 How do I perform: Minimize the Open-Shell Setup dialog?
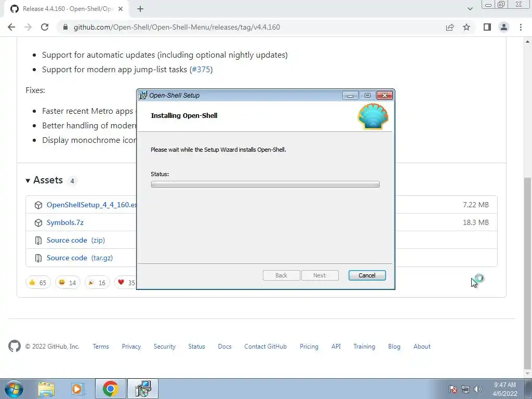pos(350,96)
